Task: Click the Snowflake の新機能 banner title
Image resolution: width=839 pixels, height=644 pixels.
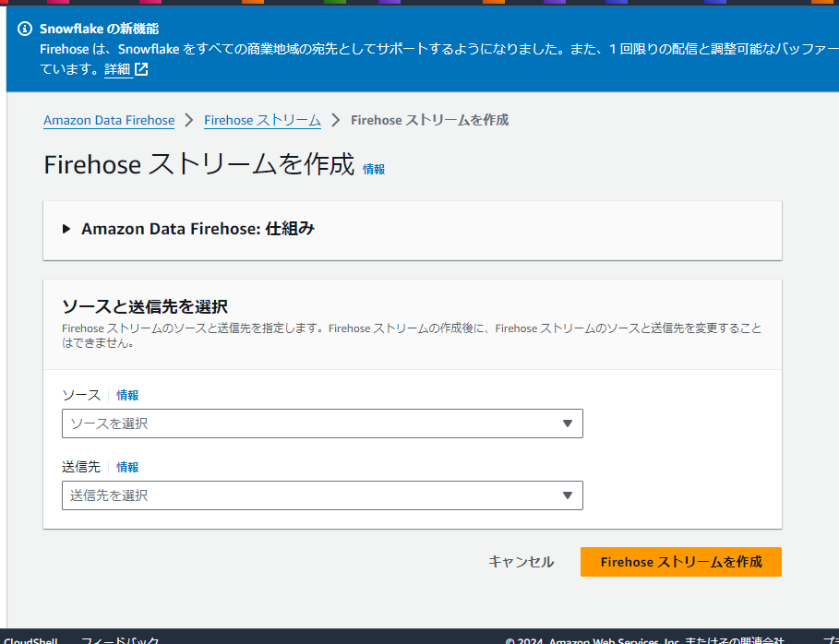Action: 99,29
